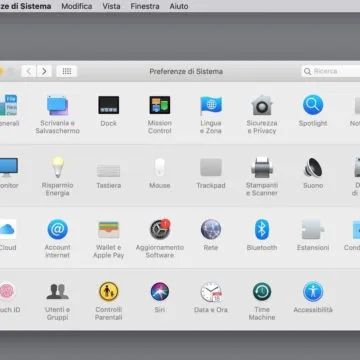This screenshot has height=360, width=360.
Task: Open Risparmio Energia preferences
Action: pyautogui.click(x=57, y=177)
